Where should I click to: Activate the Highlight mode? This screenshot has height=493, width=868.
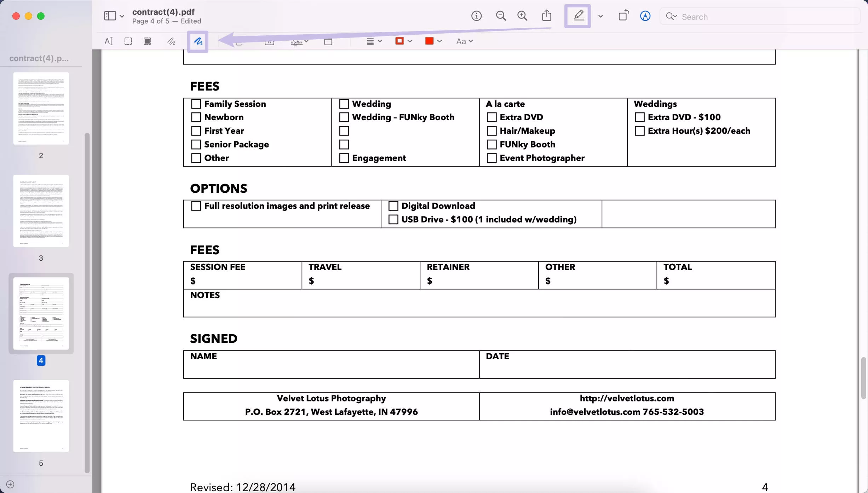577,16
